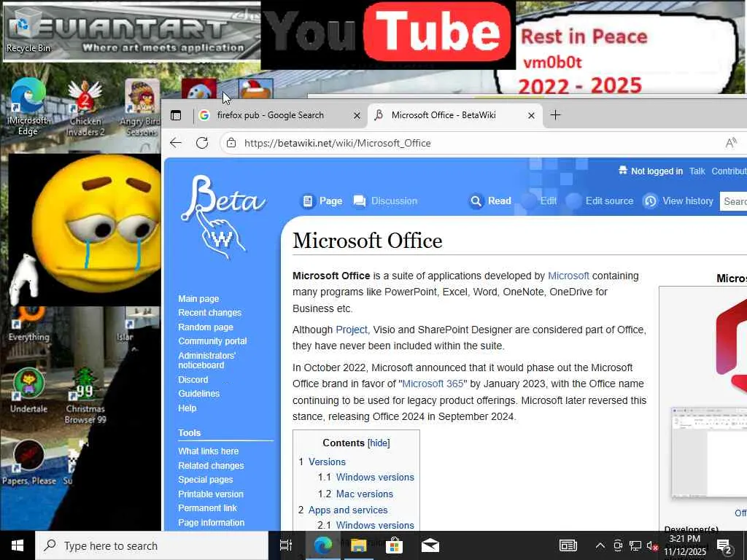Open Random page sidebar link
Screen dimensions: 747x560
click(x=206, y=327)
